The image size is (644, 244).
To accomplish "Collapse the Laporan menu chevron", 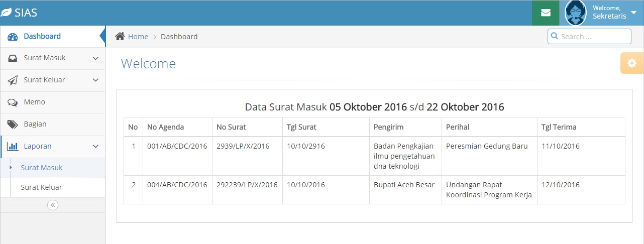I will [x=95, y=147].
